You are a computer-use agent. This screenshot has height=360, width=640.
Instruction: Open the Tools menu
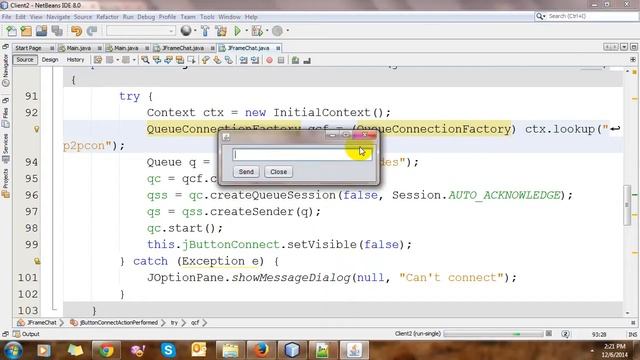(x=207, y=17)
